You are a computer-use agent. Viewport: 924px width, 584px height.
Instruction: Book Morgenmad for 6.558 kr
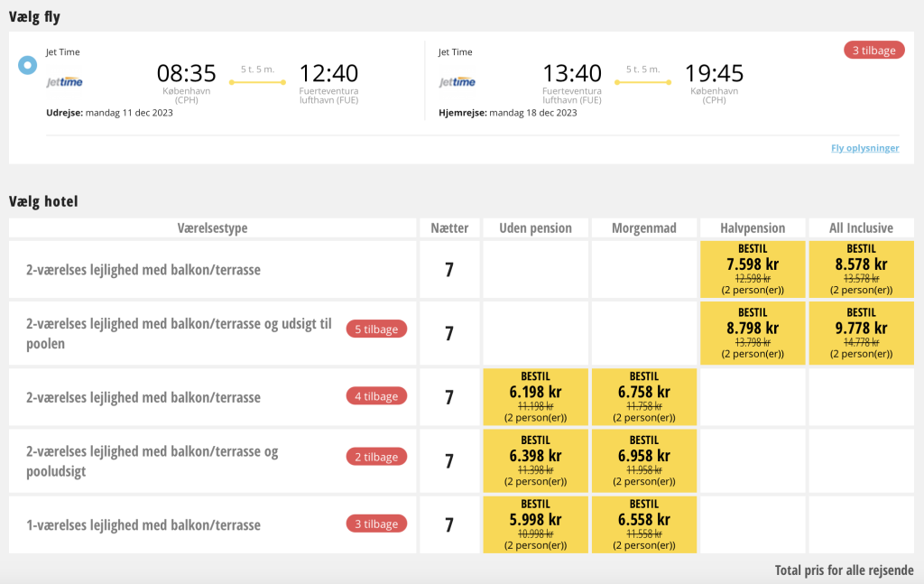644,525
